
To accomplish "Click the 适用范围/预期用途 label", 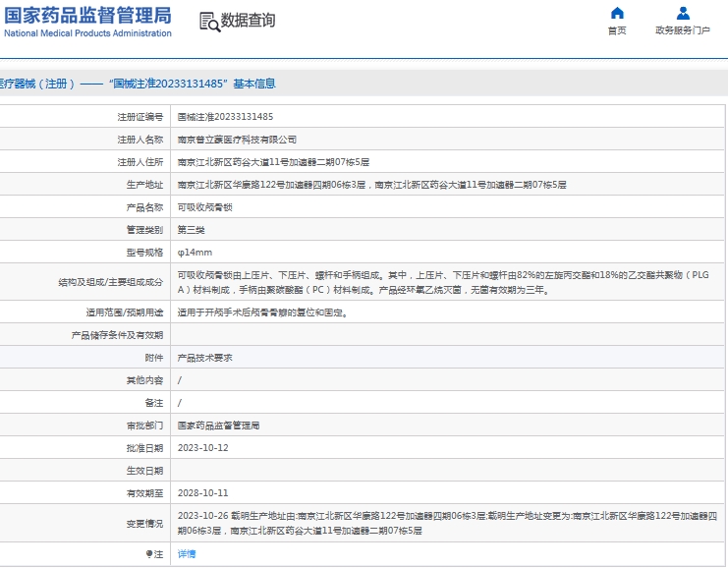I will (x=125, y=312).
